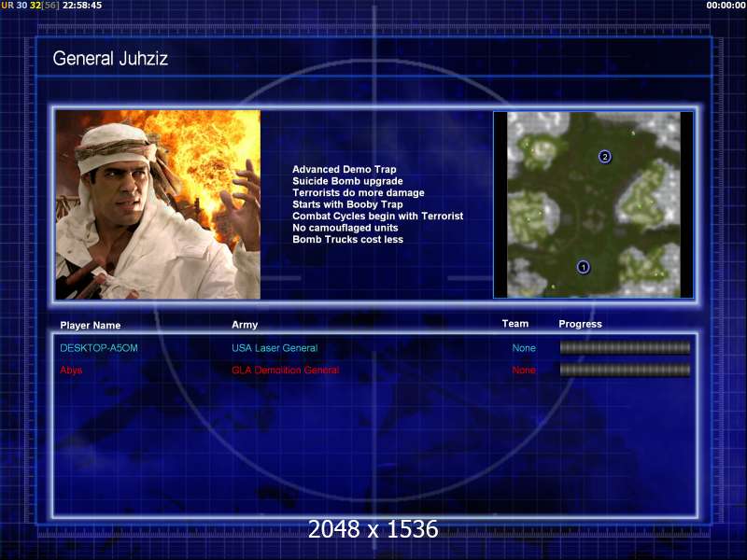
Task: Click the 00:00:00 game timer
Action: tap(726, 6)
